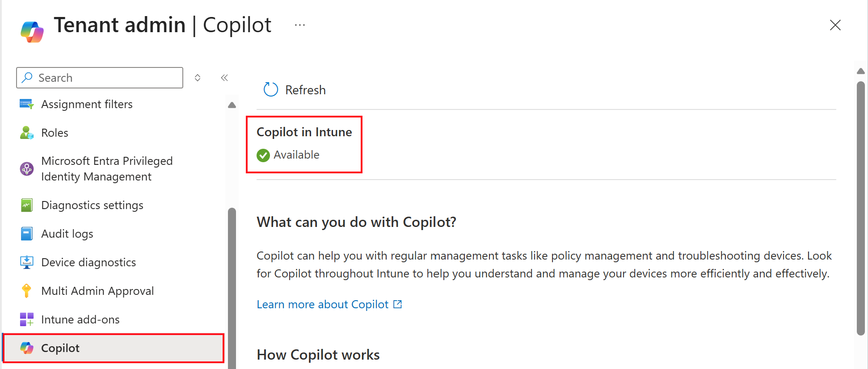This screenshot has height=369, width=868.
Task: Toggle expand/collapse all menu groups
Action: coord(198,78)
